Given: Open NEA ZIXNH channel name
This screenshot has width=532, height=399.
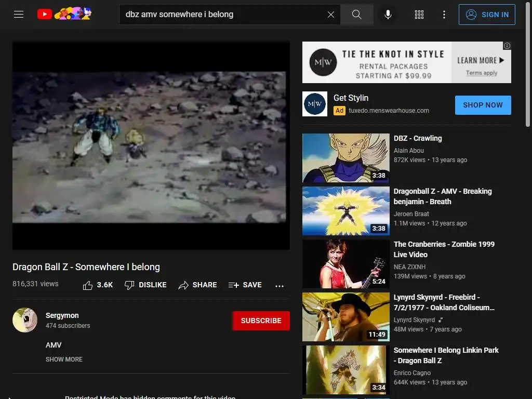Looking at the screenshot, I should click(409, 267).
